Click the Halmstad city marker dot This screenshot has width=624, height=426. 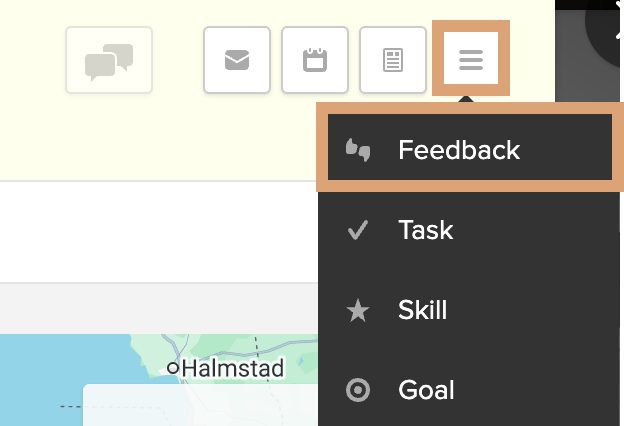(173, 368)
